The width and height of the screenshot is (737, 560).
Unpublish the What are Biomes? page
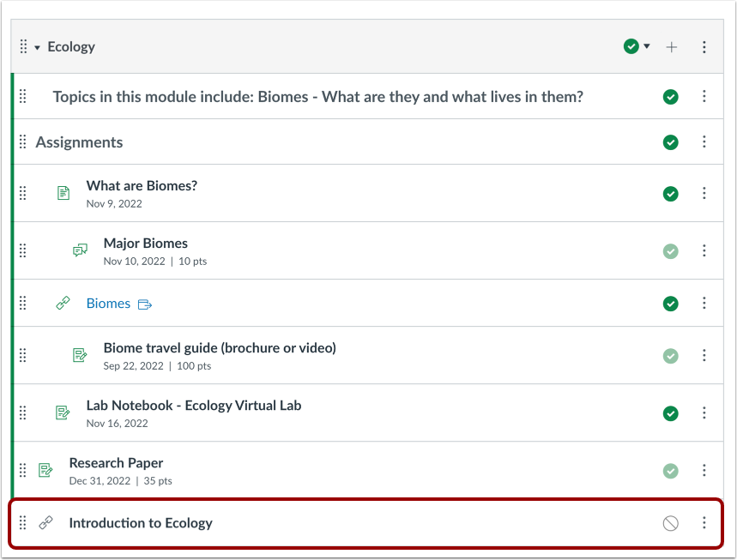(671, 194)
